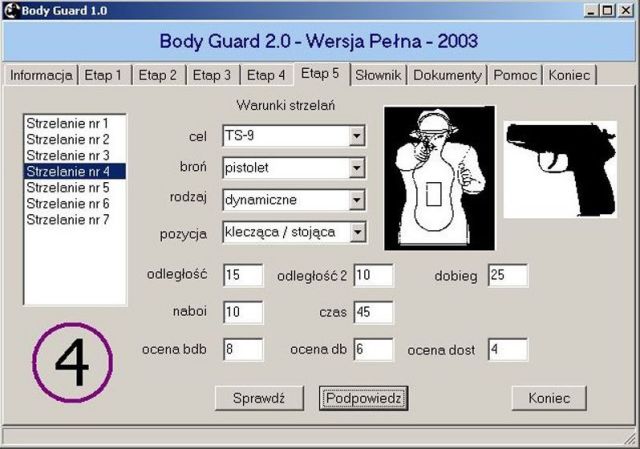Image resolution: width=640 pixels, height=449 pixels.
Task: Close the Body Guard window
Action: coord(625,11)
